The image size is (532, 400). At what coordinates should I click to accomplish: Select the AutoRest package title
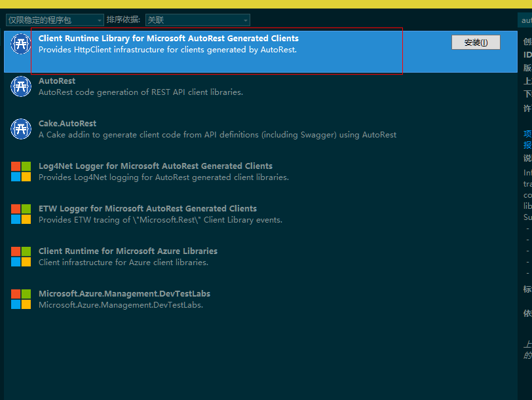pos(57,81)
